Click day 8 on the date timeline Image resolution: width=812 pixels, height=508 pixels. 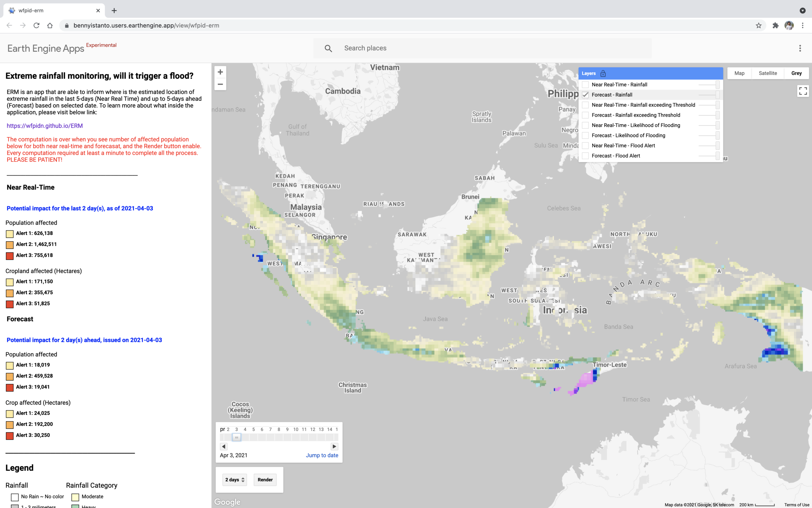tap(279, 429)
